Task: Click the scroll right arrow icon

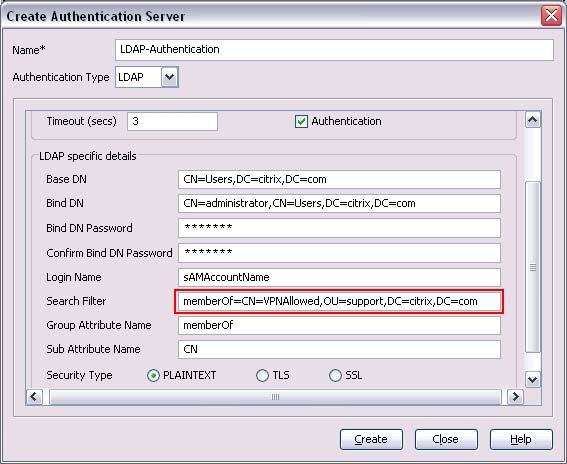Action: [x=515, y=397]
